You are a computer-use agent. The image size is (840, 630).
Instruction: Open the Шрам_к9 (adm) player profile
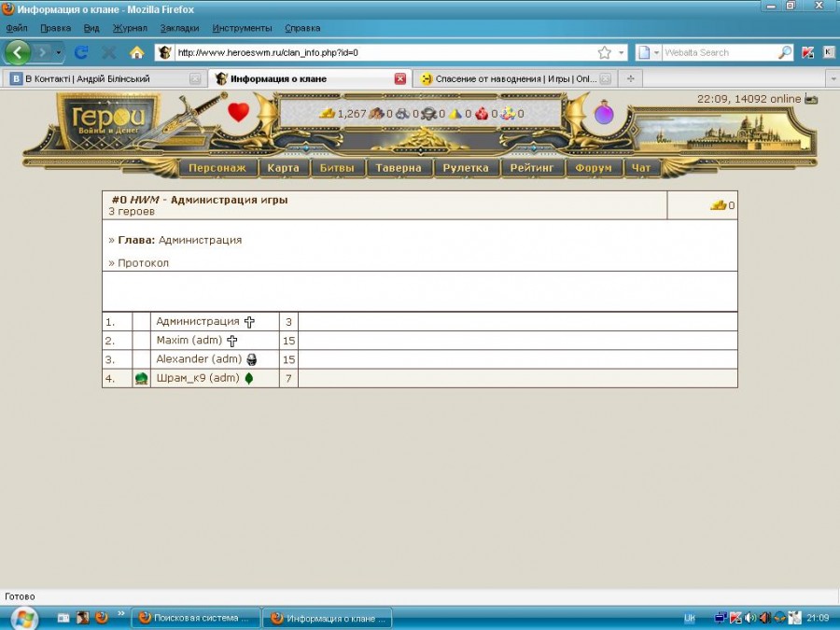198,378
